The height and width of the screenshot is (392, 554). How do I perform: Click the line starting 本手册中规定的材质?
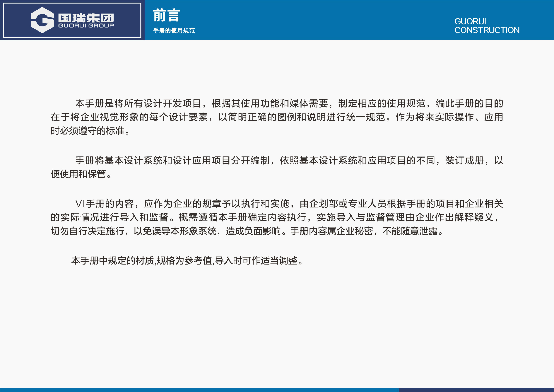(x=187, y=261)
